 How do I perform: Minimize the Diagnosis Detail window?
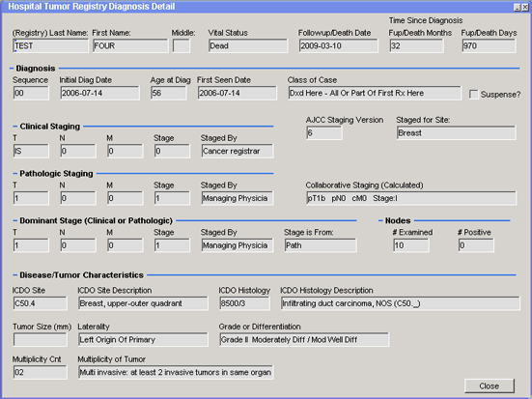coord(518,7)
